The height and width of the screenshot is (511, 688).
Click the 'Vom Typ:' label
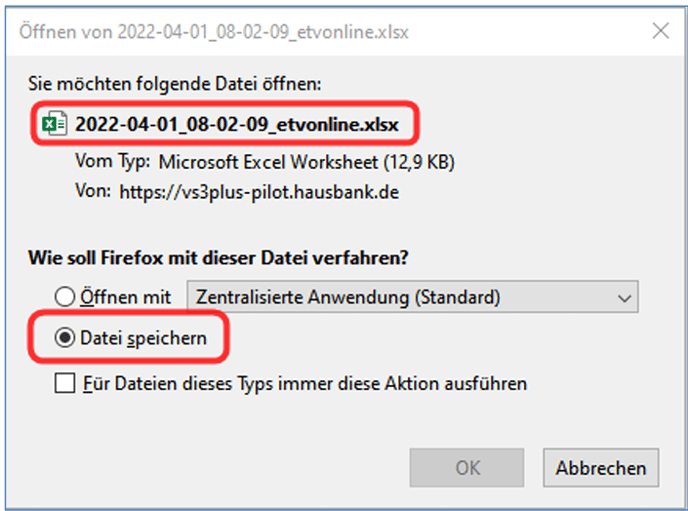point(113,161)
